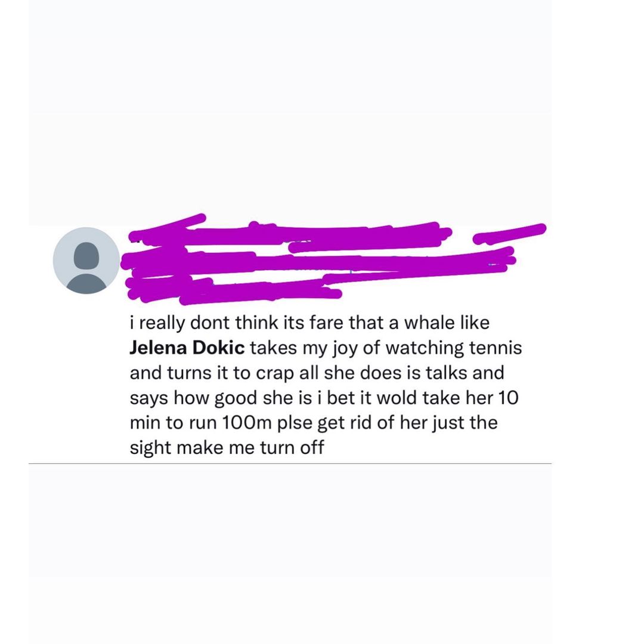
Task: Click the word "crap" in the post
Action: click(275, 374)
